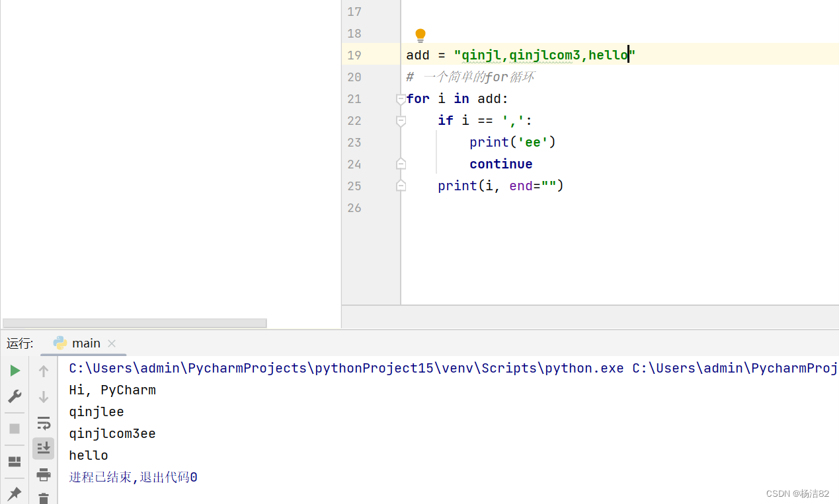The image size is (839, 504).
Task: Collapse the if statement block
Action: point(401,120)
